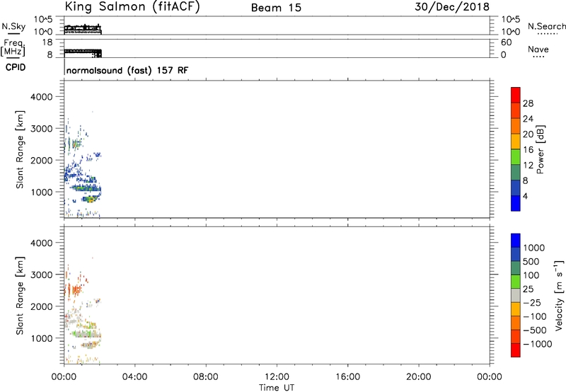This screenshot has height=392, width=566.
Task: Select the Beam 15 label
Action: click(x=276, y=8)
